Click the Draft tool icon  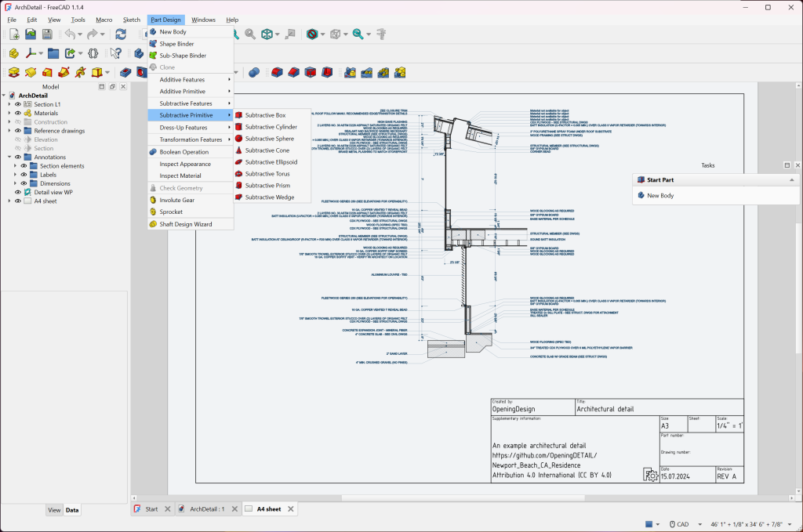311,73
